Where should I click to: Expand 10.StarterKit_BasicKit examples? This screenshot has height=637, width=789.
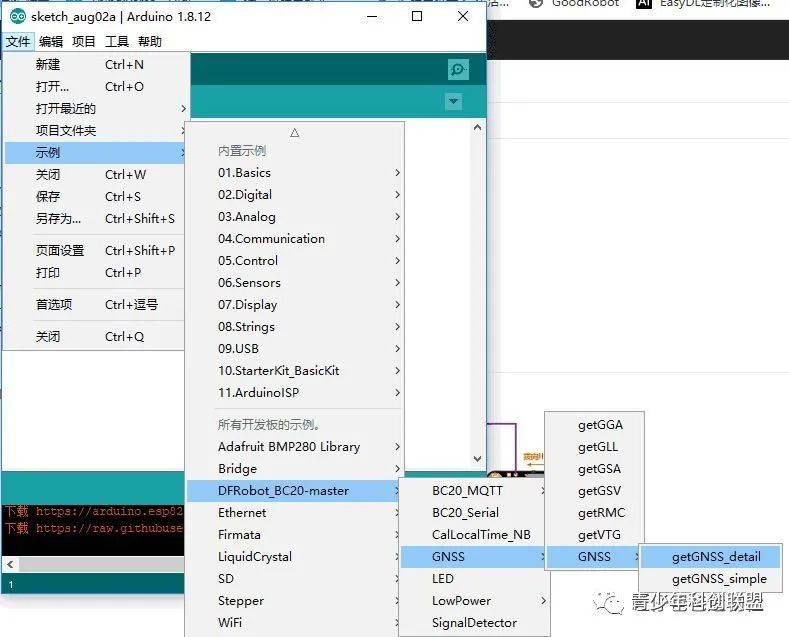click(x=295, y=371)
